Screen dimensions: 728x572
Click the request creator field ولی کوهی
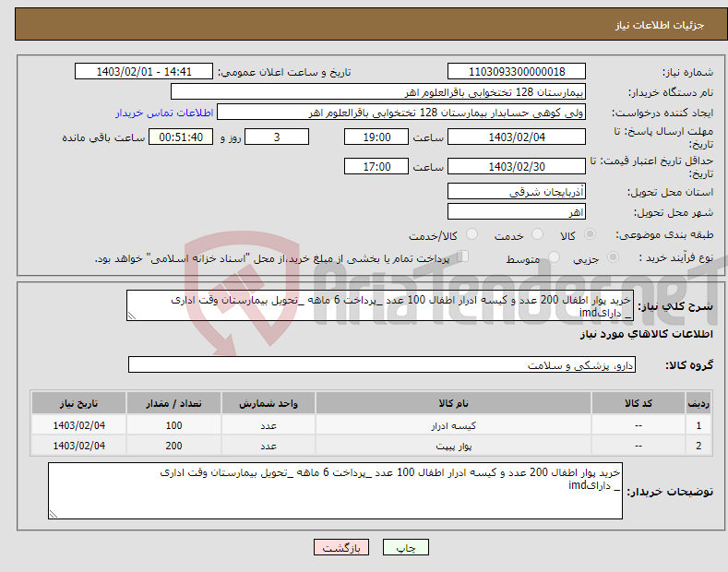click(401, 113)
